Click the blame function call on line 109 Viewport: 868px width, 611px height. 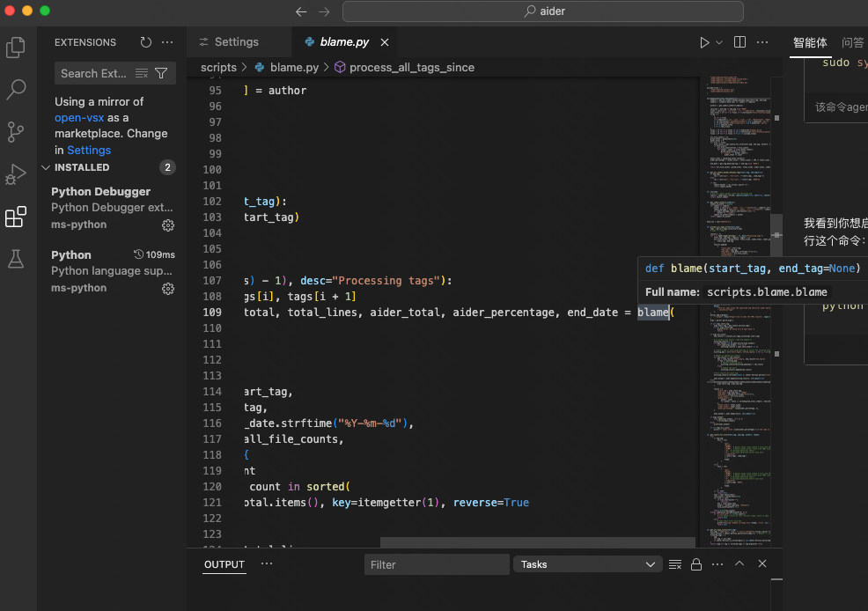(x=653, y=313)
